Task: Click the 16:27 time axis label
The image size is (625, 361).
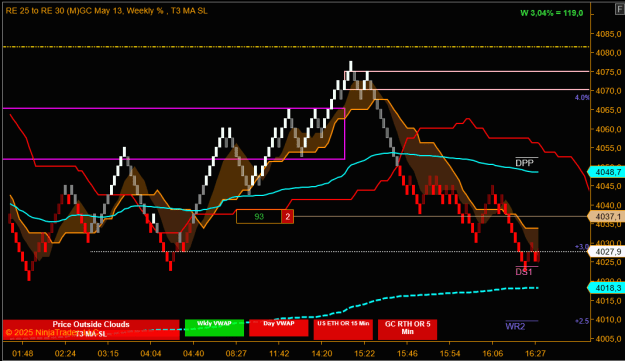Action: (535, 353)
